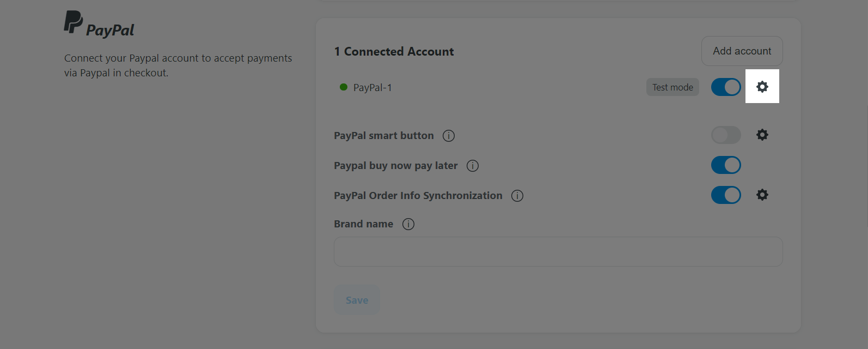Click the PayPal-1 account name
Viewport: 868px width, 349px height.
tap(372, 87)
